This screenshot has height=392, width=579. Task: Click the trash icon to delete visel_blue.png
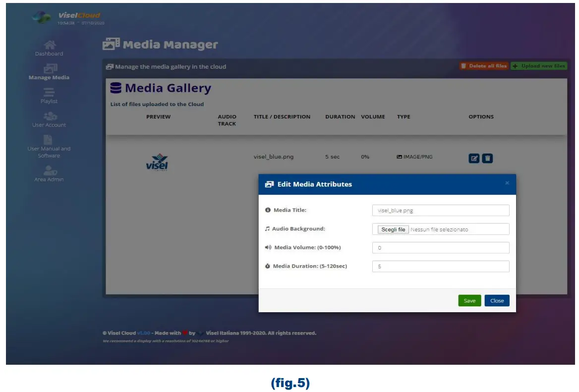click(x=488, y=157)
